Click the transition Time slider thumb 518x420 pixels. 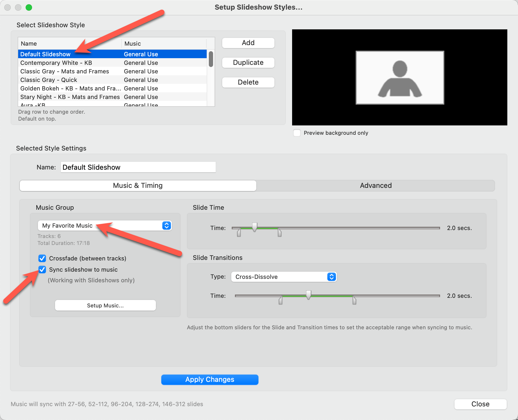coord(309,295)
